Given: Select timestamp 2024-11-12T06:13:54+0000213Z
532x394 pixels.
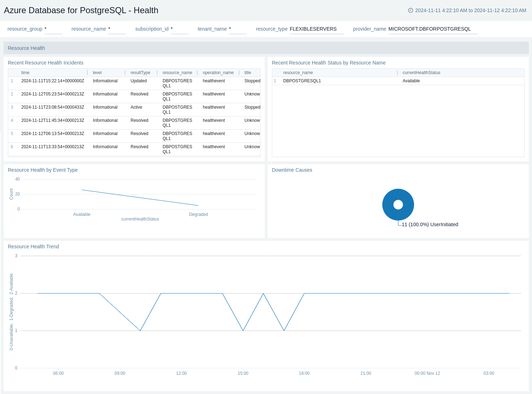Looking at the screenshot, I should [x=53, y=134].
